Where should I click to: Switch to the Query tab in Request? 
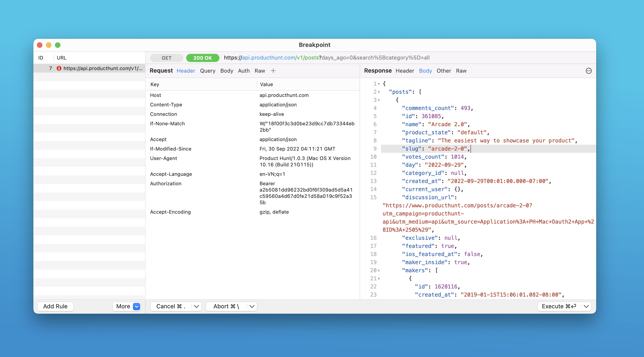point(208,71)
